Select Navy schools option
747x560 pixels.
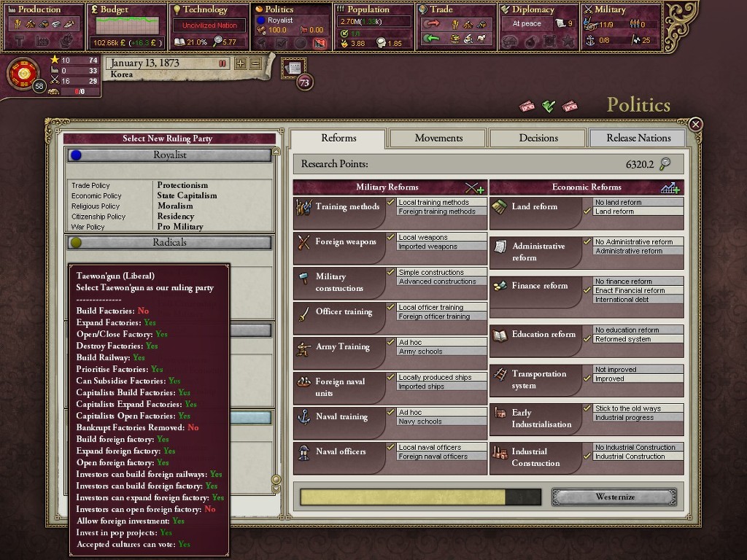441,421
